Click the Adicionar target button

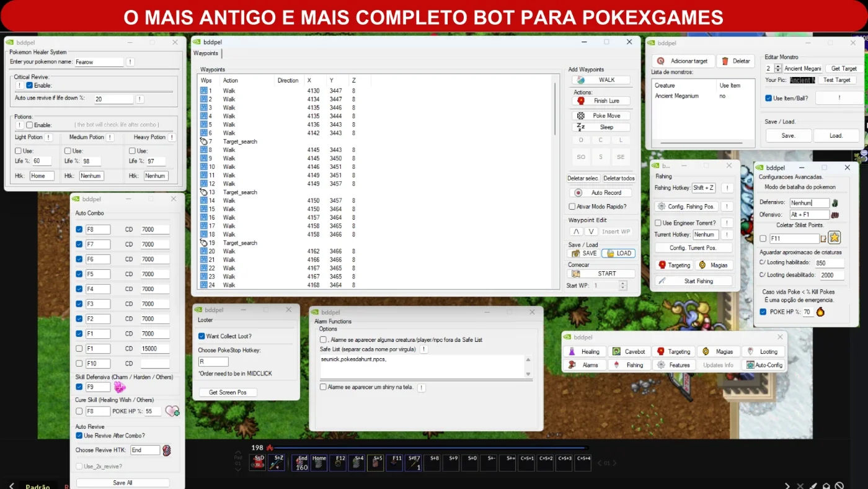click(x=683, y=61)
